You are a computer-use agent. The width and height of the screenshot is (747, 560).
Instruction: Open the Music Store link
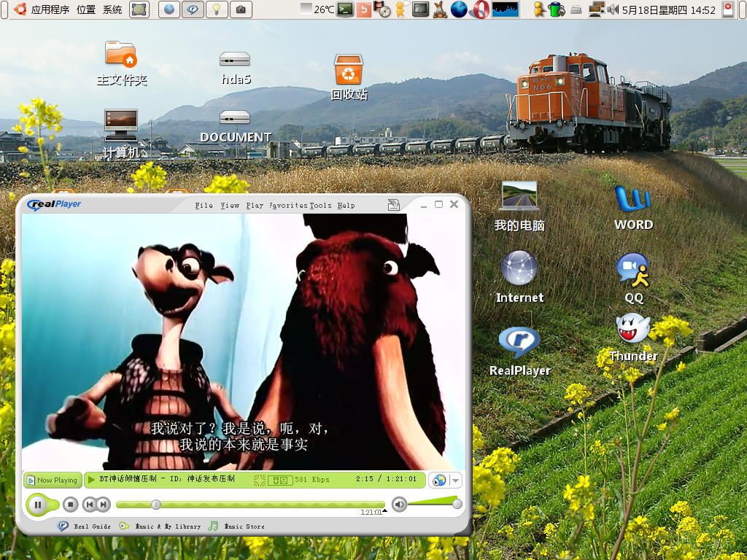coord(236,526)
